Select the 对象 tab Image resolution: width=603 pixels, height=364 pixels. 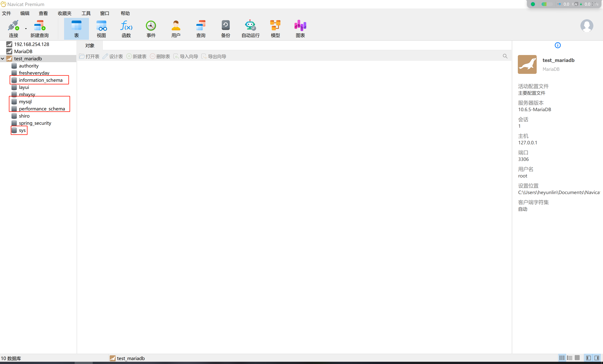point(90,46)
